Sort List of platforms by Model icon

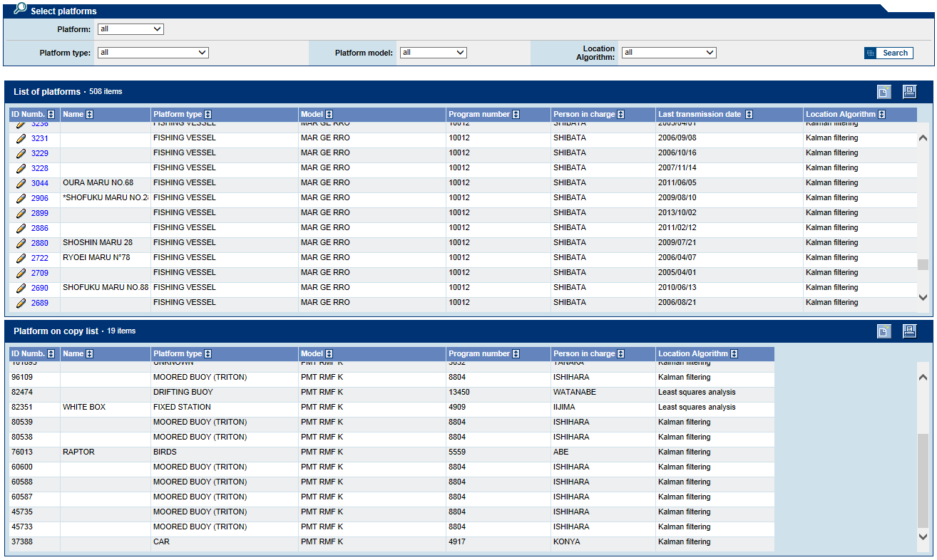click(x=329, y=115)
